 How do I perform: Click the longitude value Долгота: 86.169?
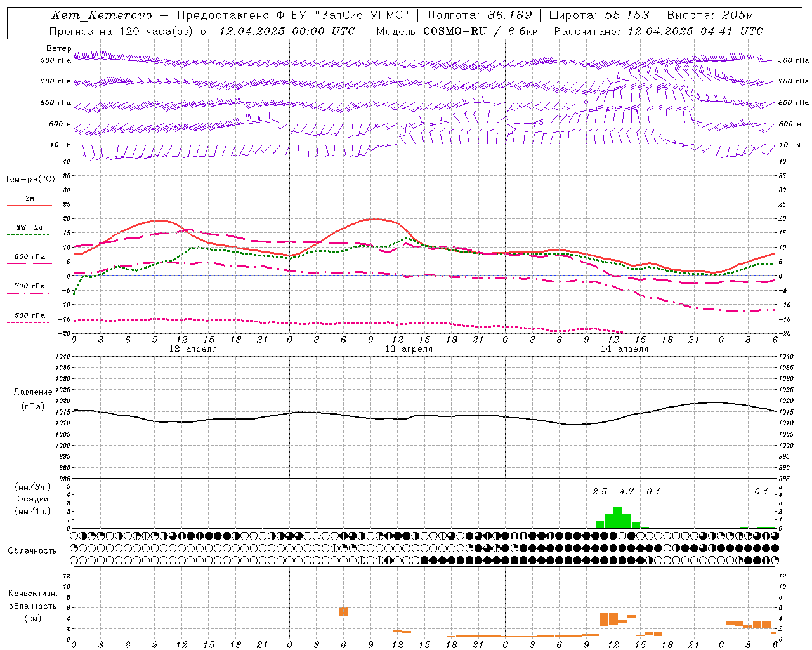480,16
